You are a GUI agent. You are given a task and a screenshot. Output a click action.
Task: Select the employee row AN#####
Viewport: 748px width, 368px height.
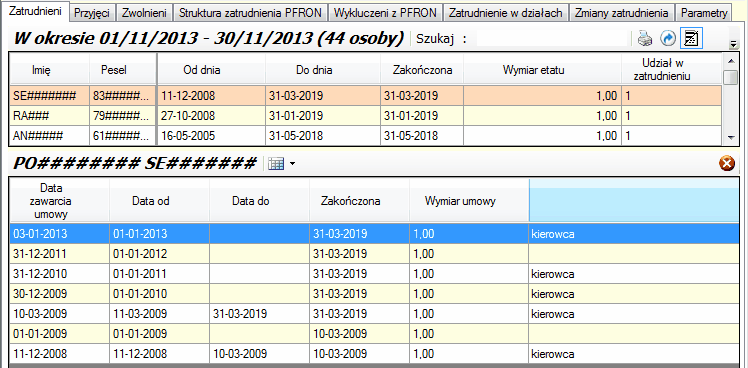click(365, 136)
